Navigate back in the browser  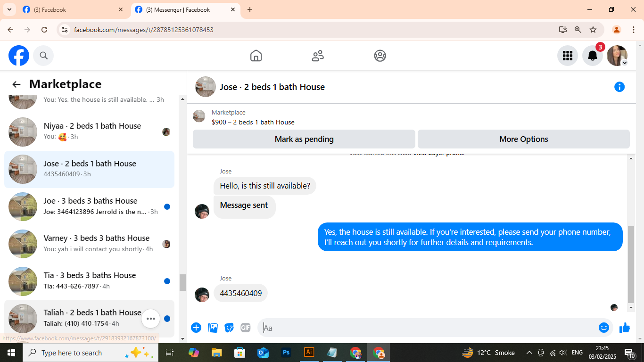point(10,30)
